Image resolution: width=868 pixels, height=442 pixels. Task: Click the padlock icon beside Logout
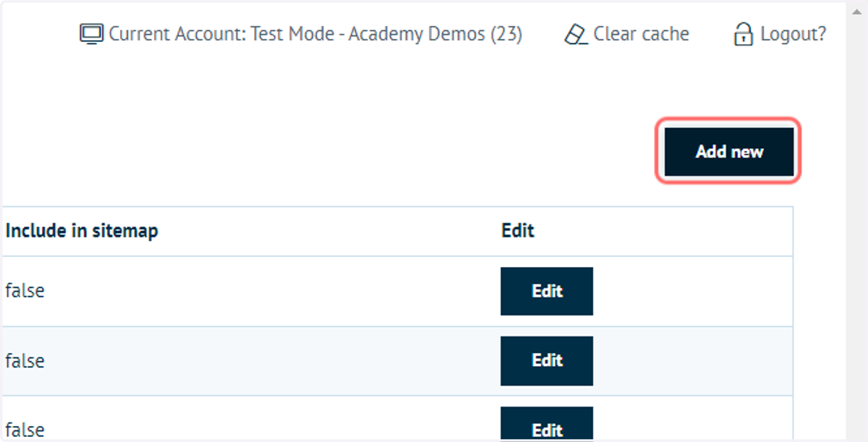coord(743,34)
